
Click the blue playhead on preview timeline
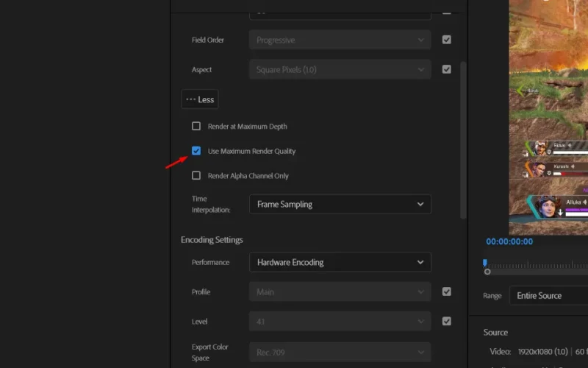[485, 263]
